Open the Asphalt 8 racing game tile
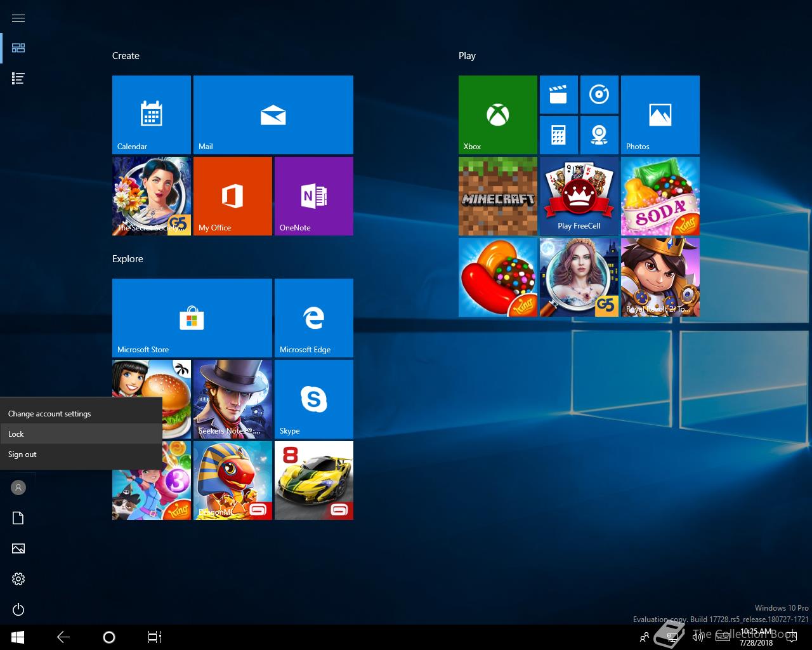Screen dimensions: 812x650 (314, 481)
